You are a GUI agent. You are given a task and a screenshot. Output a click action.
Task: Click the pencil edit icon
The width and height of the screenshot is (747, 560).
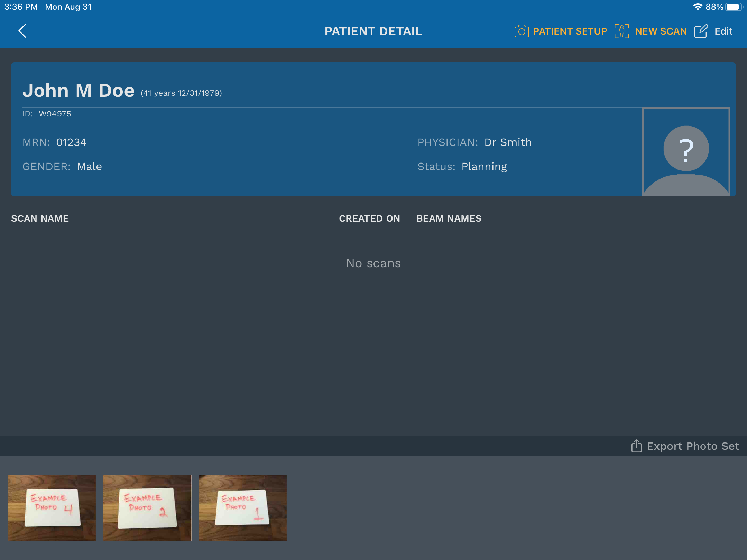pyautogui.click(x=701, y=31)
